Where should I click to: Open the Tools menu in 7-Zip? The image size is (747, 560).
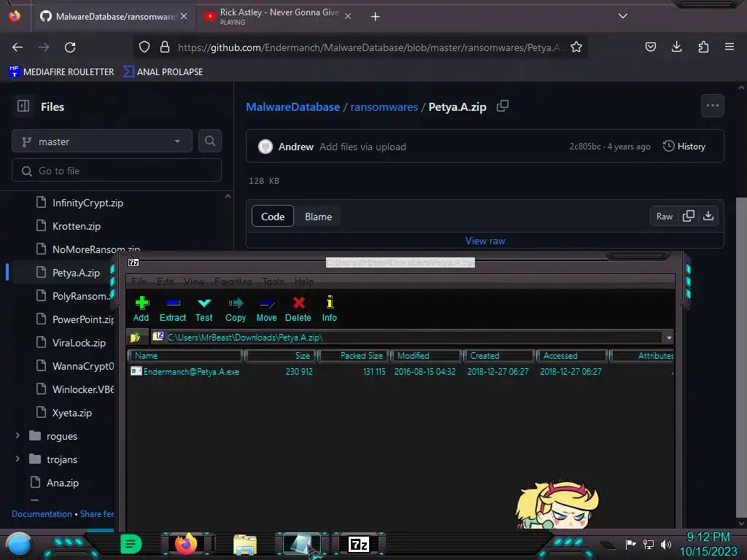point(273,281)
